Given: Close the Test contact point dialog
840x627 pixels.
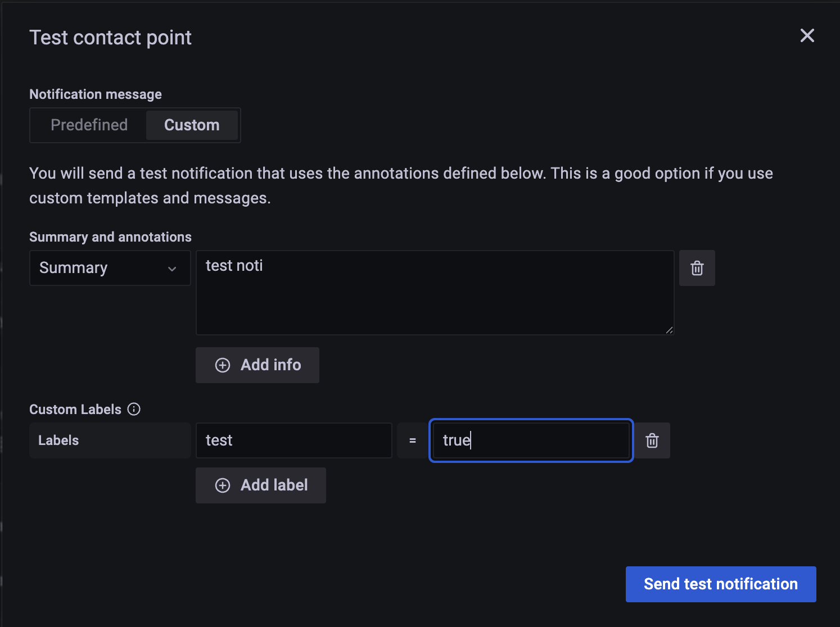Looking at the screenshot, I should pos(807,36).
